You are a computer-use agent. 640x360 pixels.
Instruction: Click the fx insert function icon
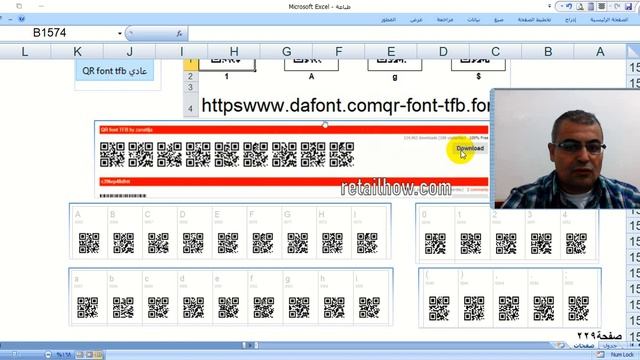click(x=179, y=33)
